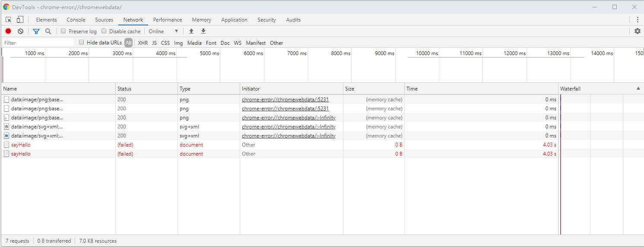Click the export HAR download arrow icon
The width and height of the screenshot is (644, 247).
(x=203, y=31)
